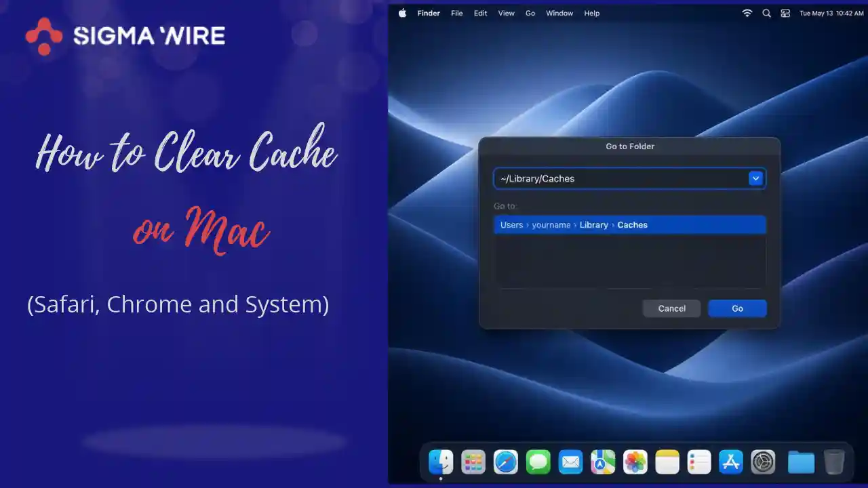This screenshot has width=868, height=488.
Task: Open Reminders app in the Dock
Action: click(699, 462)
